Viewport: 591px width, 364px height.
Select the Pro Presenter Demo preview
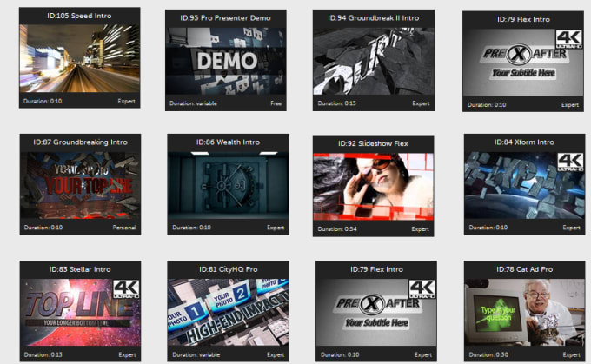224,61
